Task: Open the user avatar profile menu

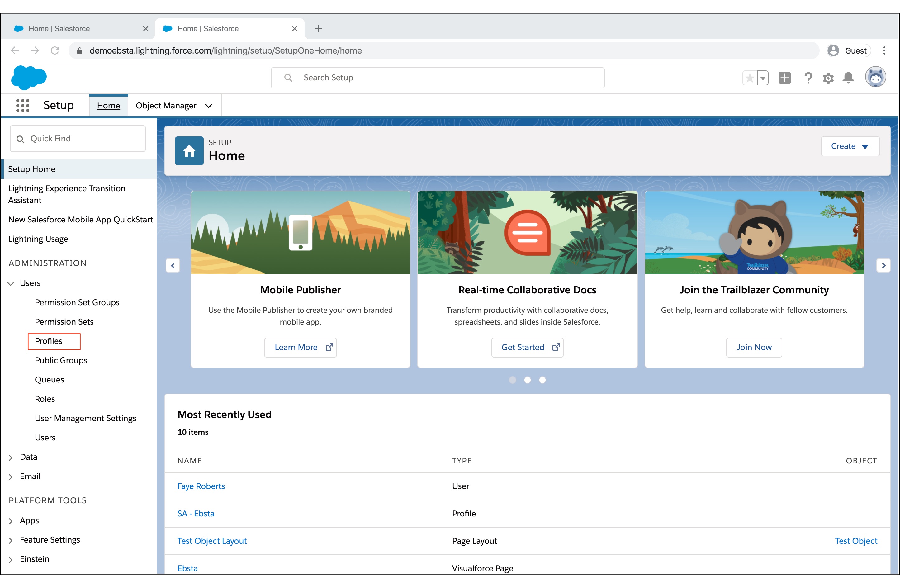Action: (x=875, y=77)
